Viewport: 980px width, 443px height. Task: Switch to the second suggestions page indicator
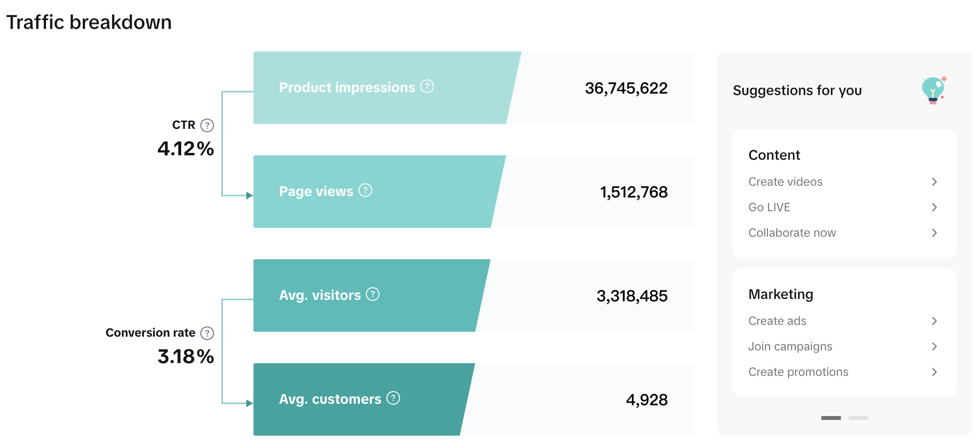(858, 418)
